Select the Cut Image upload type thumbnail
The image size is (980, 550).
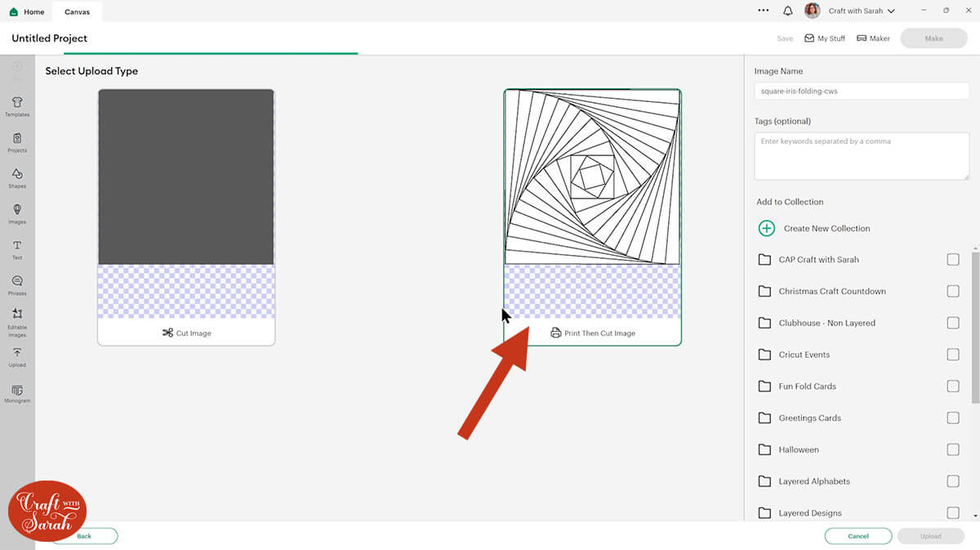coord(186,217)
